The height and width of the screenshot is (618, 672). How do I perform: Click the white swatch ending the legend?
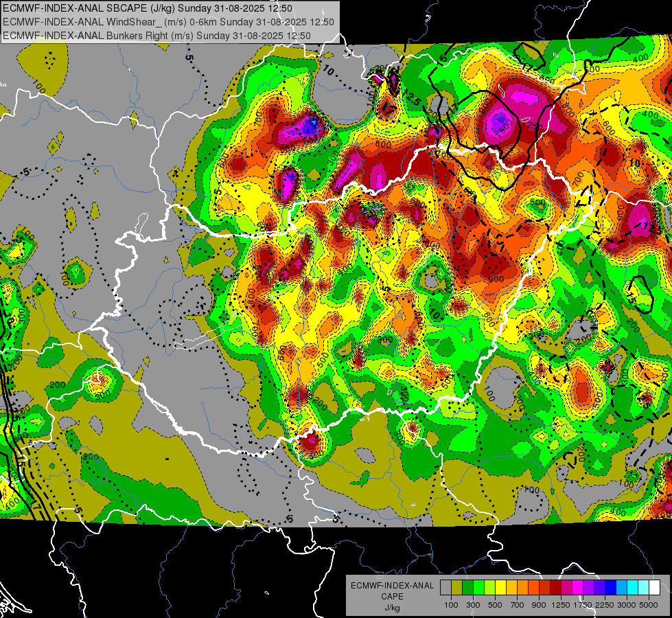point(655,588)
